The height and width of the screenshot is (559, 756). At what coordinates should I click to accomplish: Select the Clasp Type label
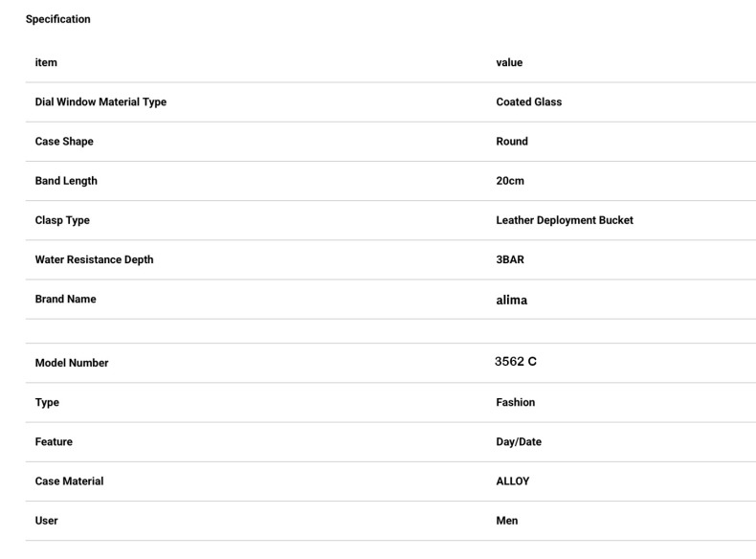tap(62, 220)
